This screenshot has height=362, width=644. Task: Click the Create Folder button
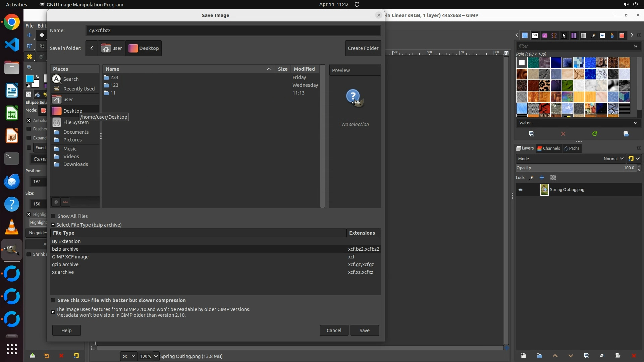[363, 48]
